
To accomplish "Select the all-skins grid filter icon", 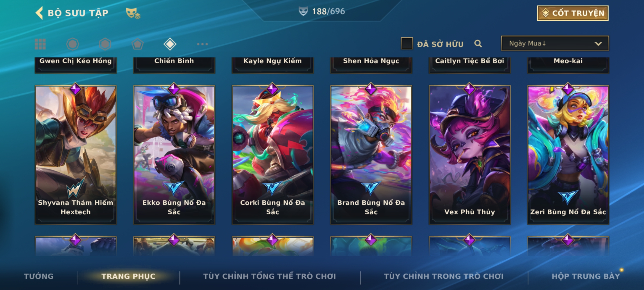I will 40,44.
